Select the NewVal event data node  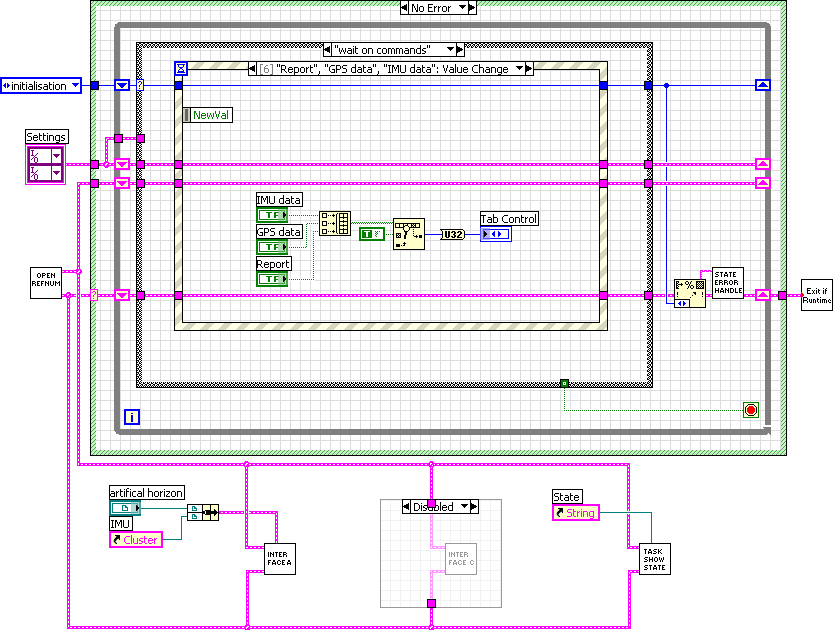pos(207,115)
